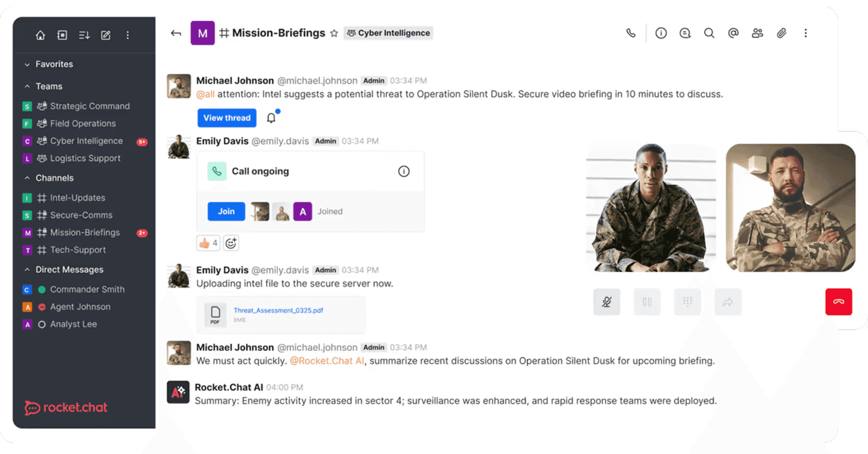
Task: Start a call using the phone icon
Action: click(x=630, y=33)
